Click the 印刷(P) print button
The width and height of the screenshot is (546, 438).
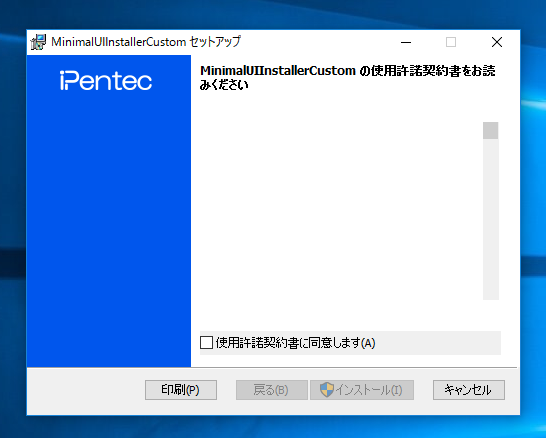tap(181, 390)
